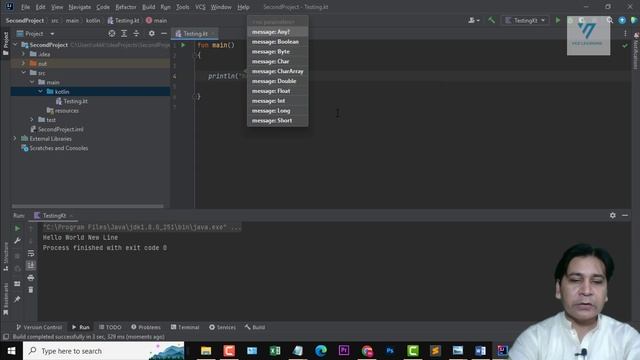The image size is (640, 360).
Task: Open the Problems tool window
Action: [x=146, y=327]
